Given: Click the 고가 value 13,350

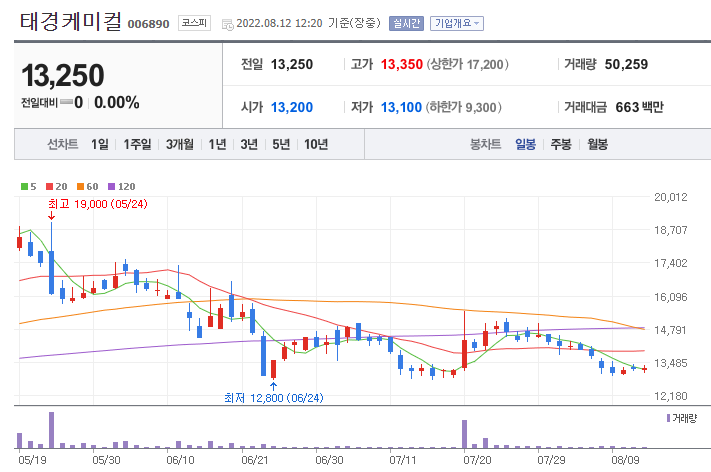Looking at the screenshot, I should pyautogui.click(x=402, y=64).
